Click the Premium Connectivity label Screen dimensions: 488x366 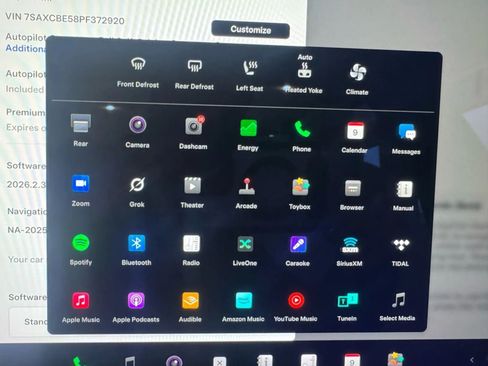pyautogui.click(x=26, y=112)
